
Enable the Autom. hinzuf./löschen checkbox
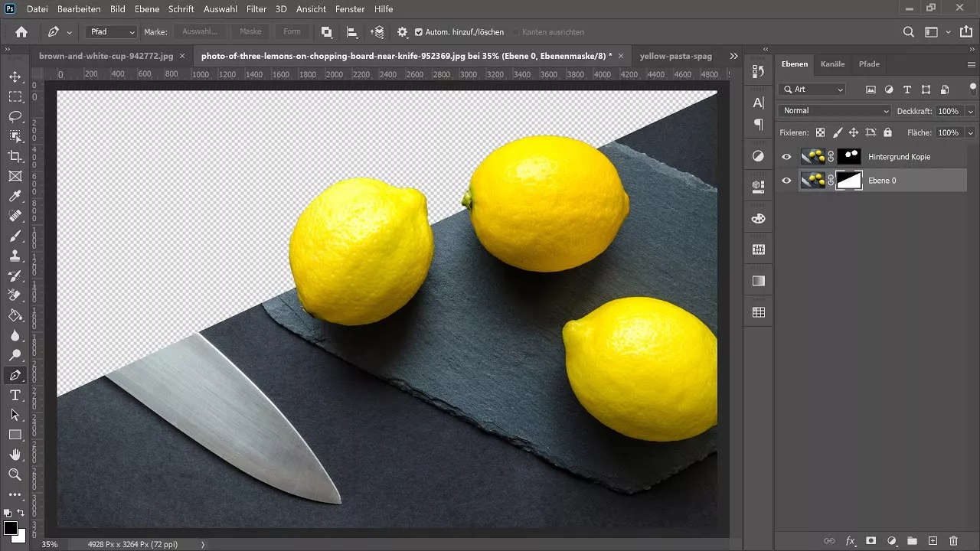tap(418, 32)
